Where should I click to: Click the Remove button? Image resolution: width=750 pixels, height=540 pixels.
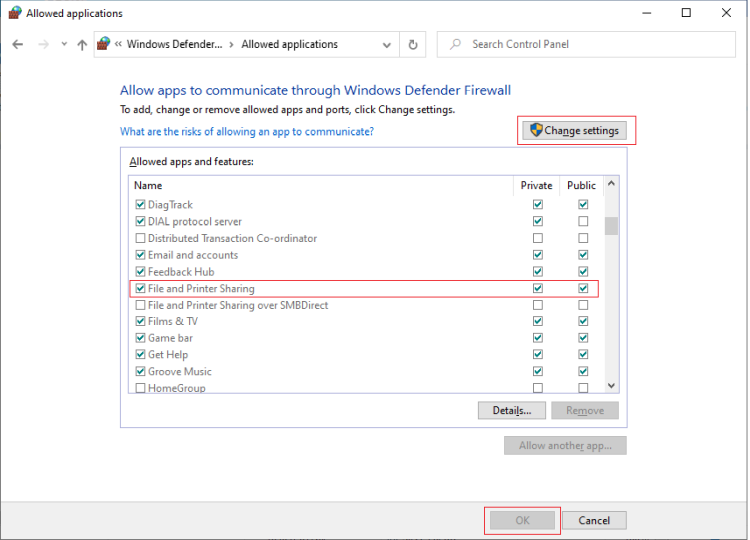585,410
